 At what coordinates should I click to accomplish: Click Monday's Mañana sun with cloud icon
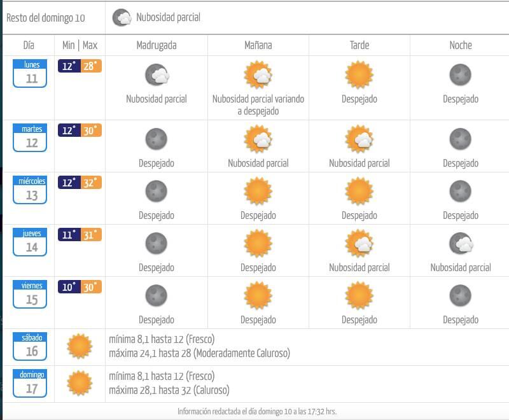click(258, 75)
